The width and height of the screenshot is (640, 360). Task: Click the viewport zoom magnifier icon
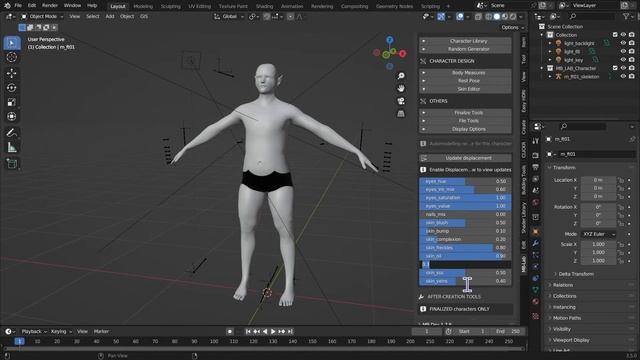tap(401, 76)
